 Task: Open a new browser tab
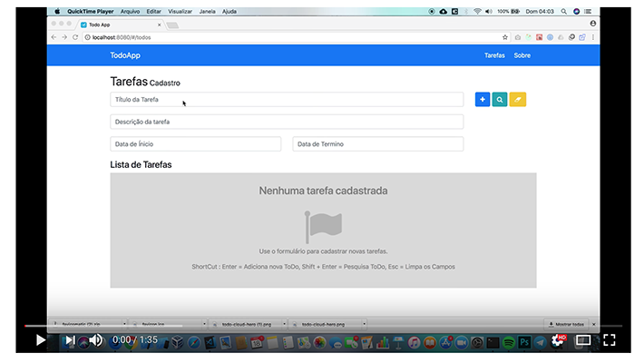pyautogui.click(x=172, y=25)
